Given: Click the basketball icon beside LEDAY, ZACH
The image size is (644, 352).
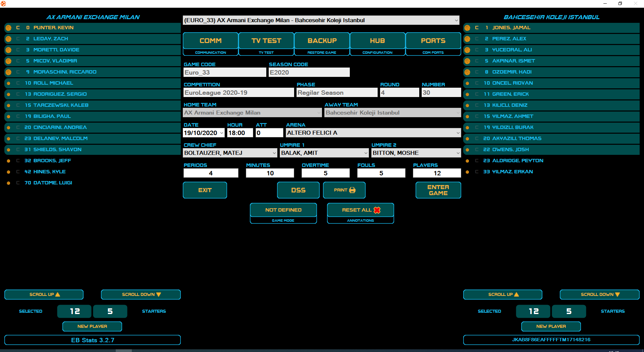Looking at the screenshot, I should pyautogui.click(x=8, y=39).
